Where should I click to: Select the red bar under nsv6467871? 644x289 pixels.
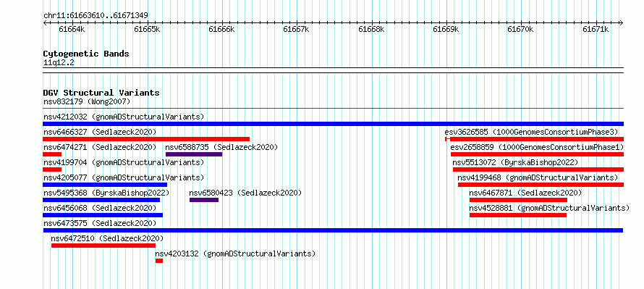518,200
